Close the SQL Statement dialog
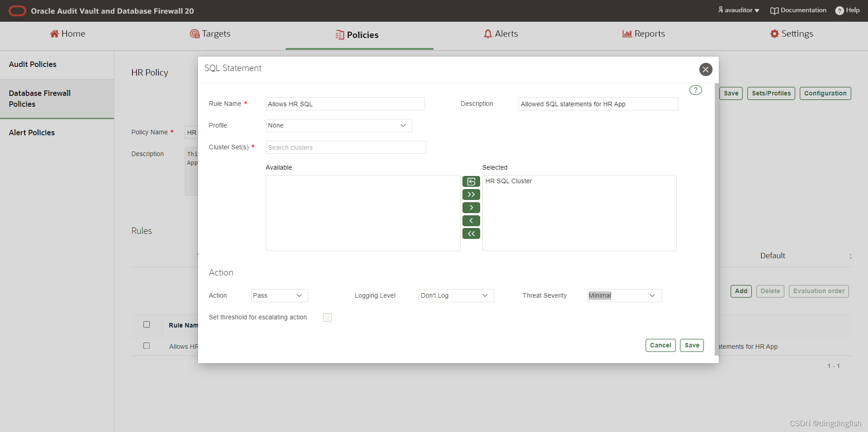The image size is (868, 432). tap(706, 69)
